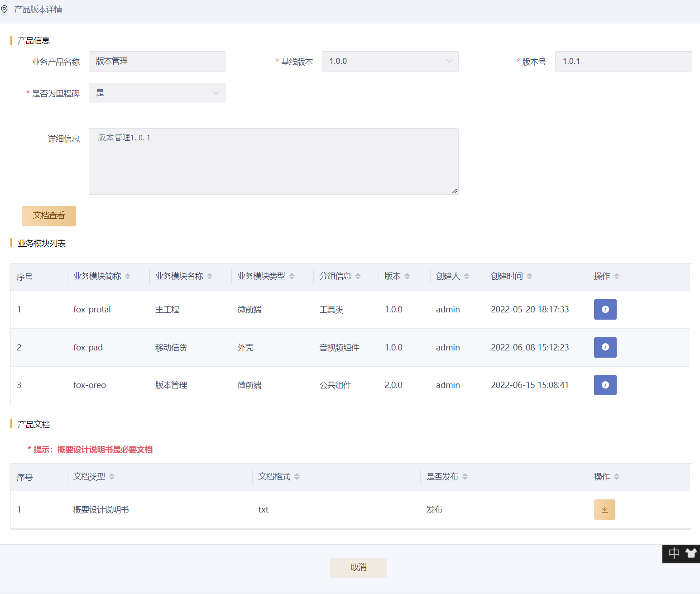Click the 中 input method indicator
Screen dimensions: 700x594
click(674, 553)
